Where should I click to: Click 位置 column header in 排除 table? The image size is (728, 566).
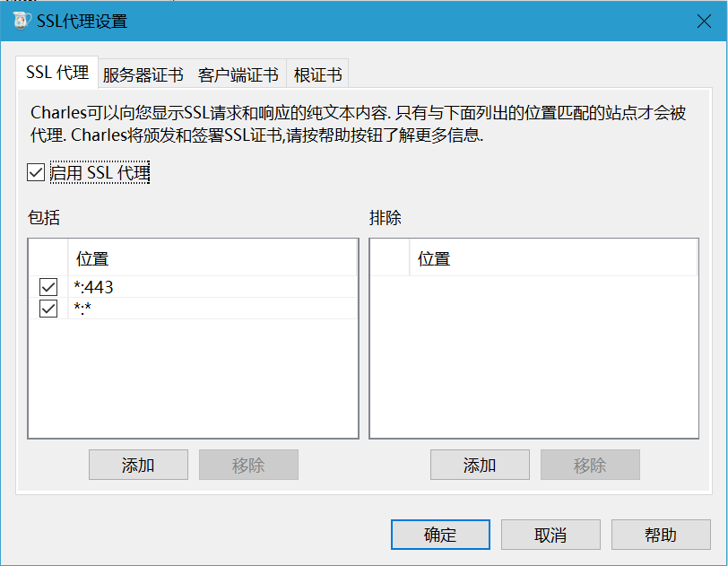point(553,258)
